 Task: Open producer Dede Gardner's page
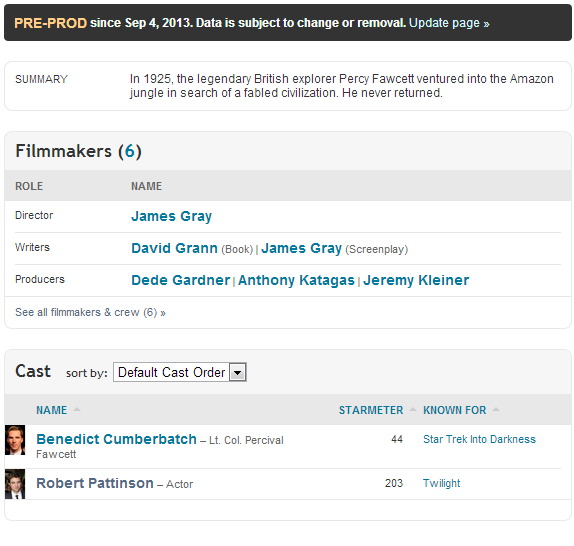click(x=180, y=280)
